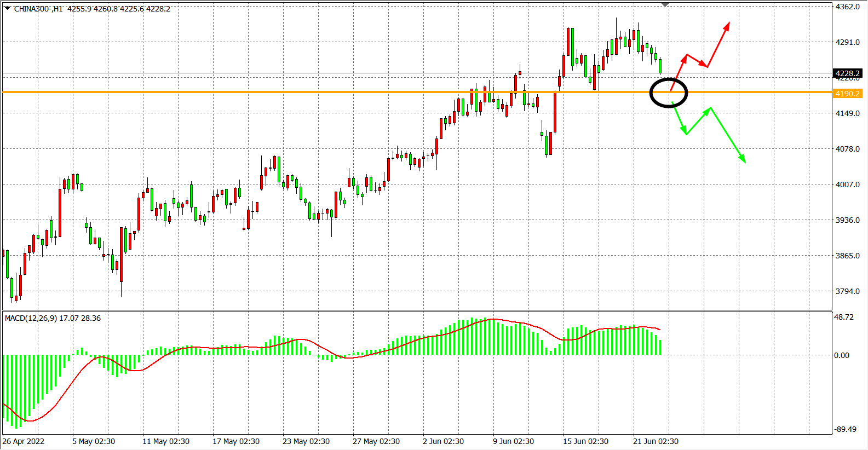Viewport: 868px width, 450px height.
Task: Click the 48.72 value on MACD scale
Action: pos(844,317)
